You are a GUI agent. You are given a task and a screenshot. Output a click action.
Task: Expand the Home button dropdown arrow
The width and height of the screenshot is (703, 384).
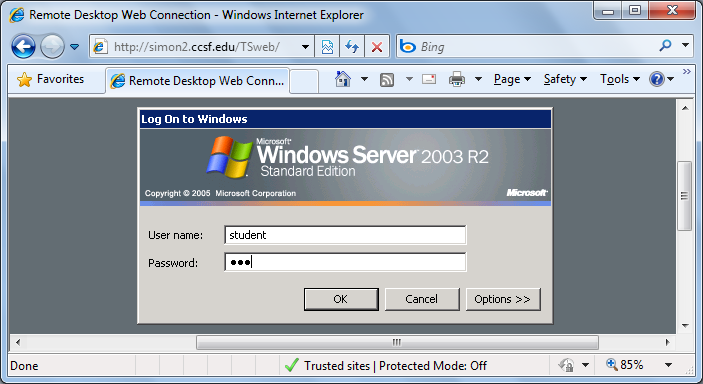364,79
